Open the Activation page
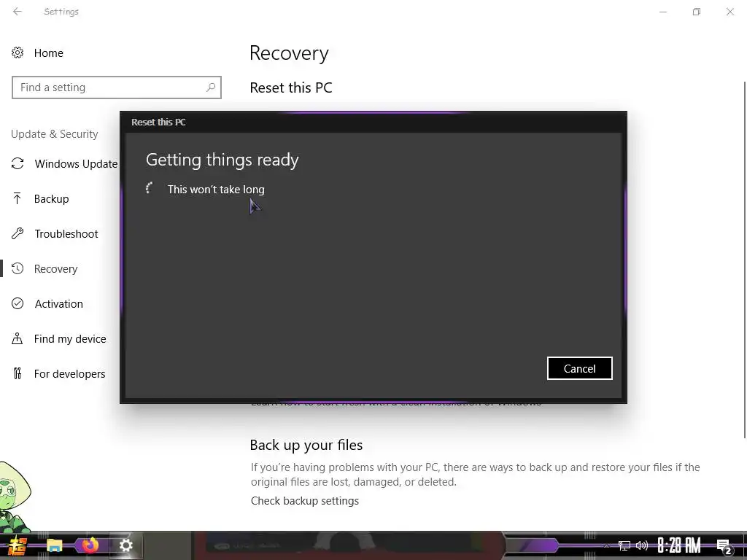Screen dimensions: 747x560 point(60,304)
